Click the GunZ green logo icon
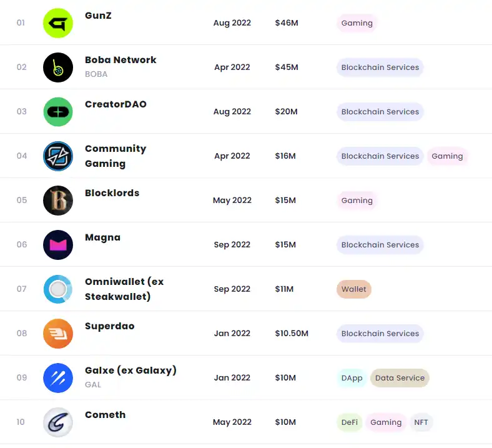 click(x=58, y=23)
